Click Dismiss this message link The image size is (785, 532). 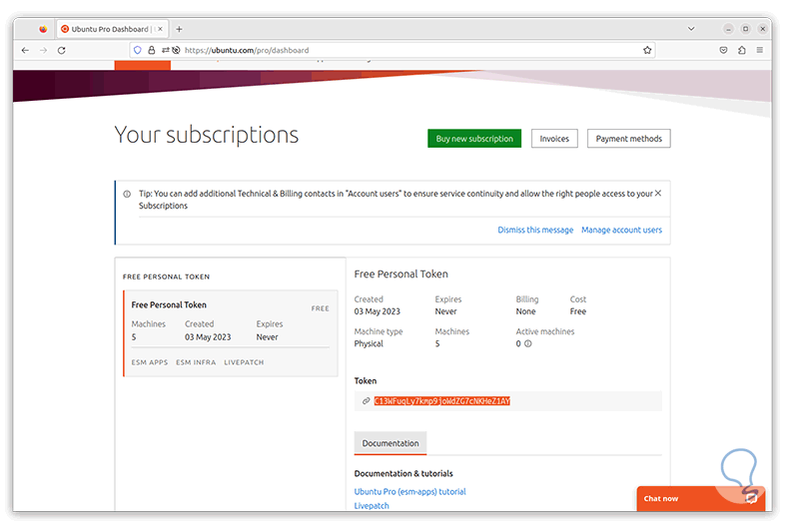535,230
